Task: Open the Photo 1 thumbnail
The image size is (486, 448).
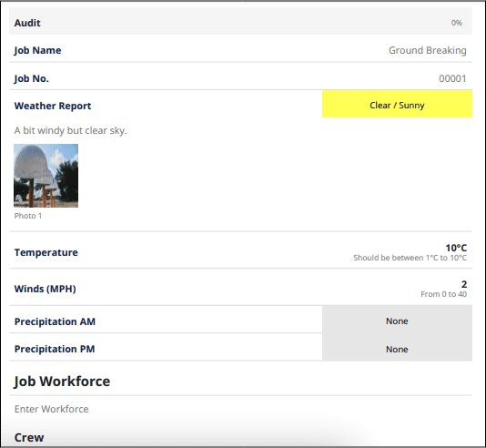Action: [46, 176]
